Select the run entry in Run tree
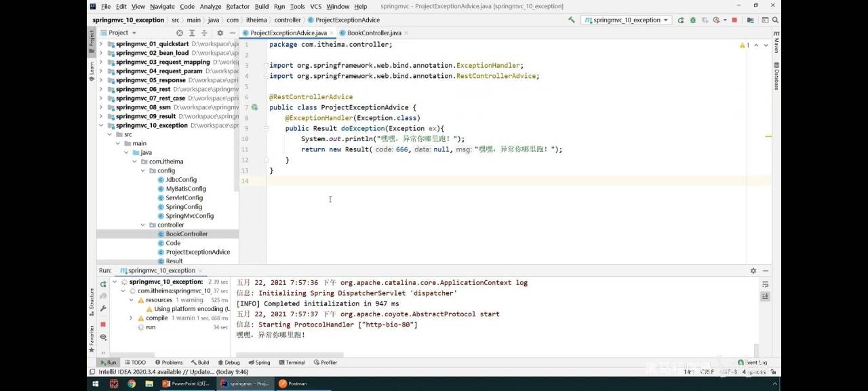 pyautogui.click(x=151, y=327)
